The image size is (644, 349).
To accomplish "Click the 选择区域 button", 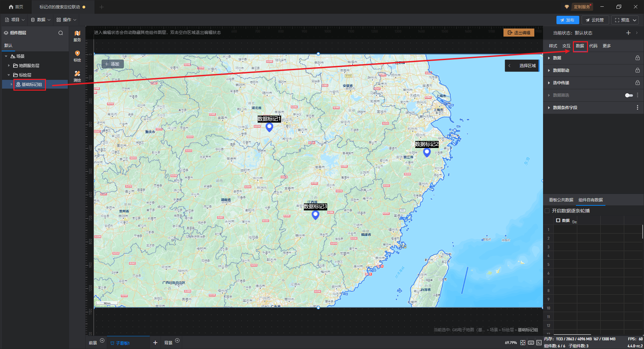I will (x=528, y=66).
